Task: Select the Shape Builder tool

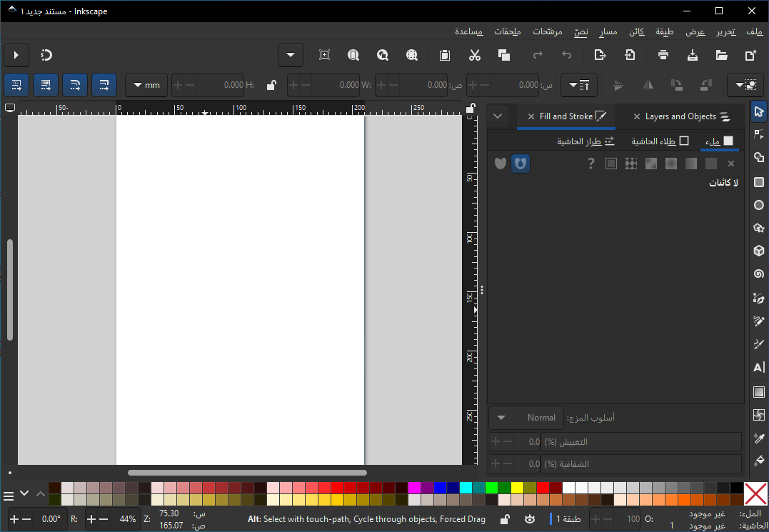Action: click(x=759, y=157)
